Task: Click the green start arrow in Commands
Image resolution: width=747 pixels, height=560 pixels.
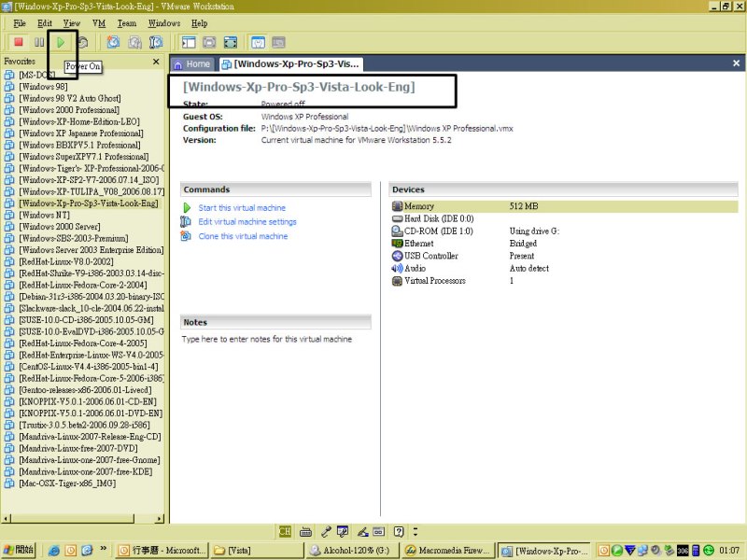Action: [187, 208]
